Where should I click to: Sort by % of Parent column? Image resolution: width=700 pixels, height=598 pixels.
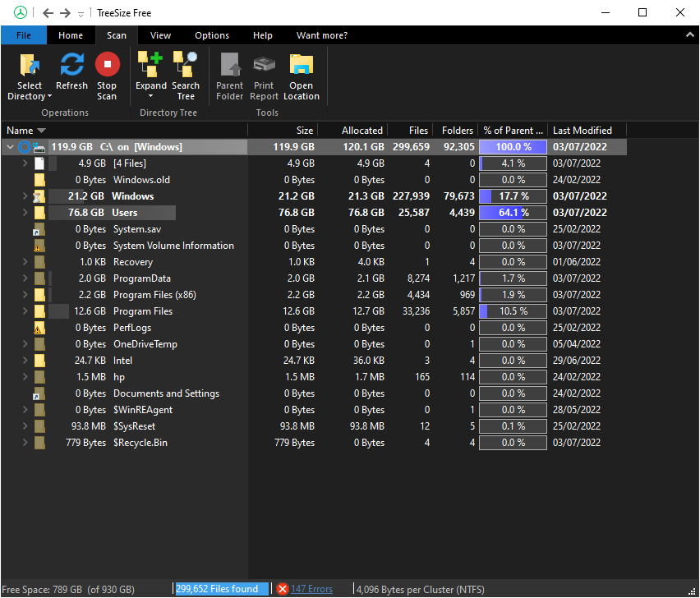513,131
